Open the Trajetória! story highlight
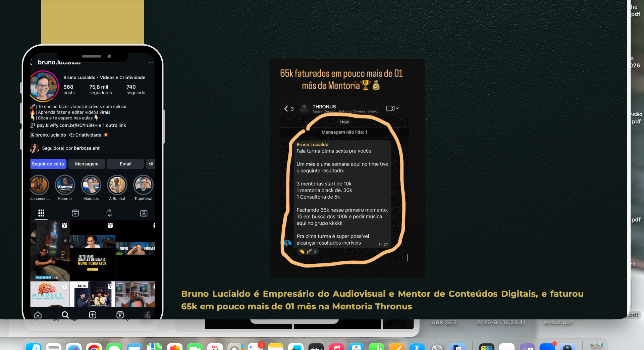Screen dimensions: 644x350 pyautogui.click(x=143, y=185)
